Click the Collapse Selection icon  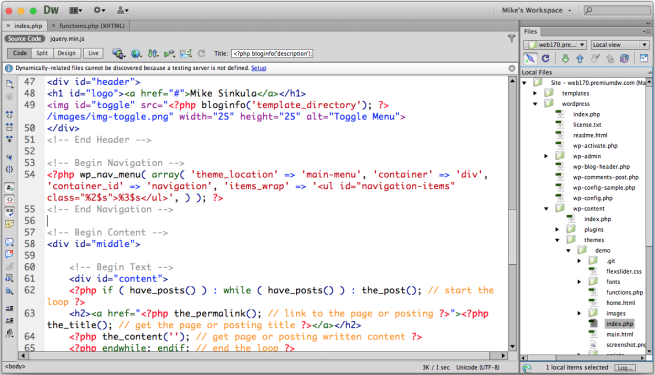pos(9,127)
